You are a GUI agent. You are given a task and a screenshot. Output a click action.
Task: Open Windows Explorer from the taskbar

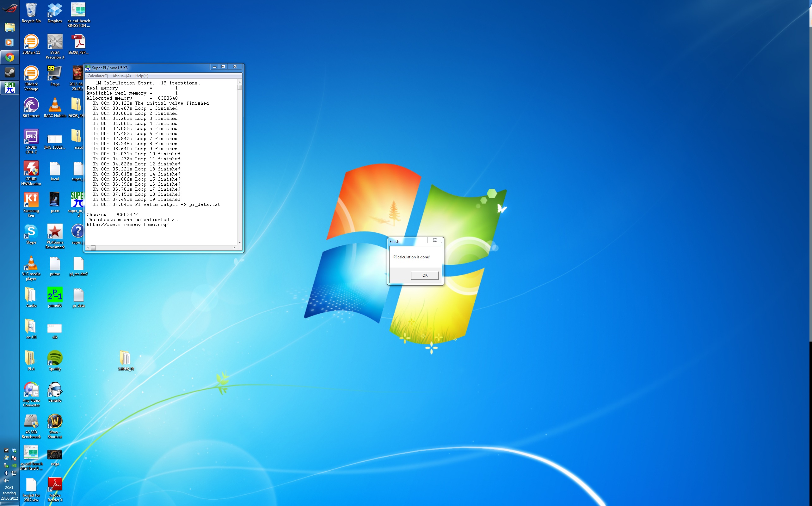[x=10, y=28]
